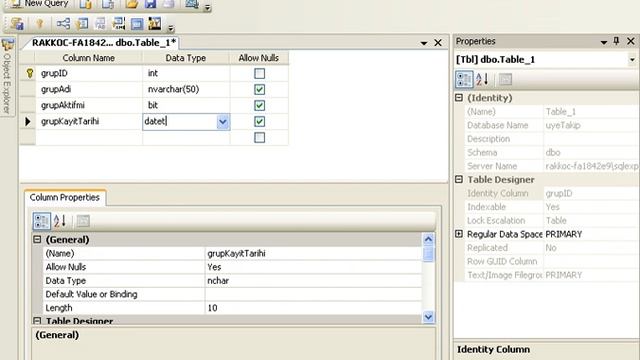Image resolution: width=640 pixels, height=360 pixels.
Task: Set Primary Key using the key icon
Action: coord(40,24)
